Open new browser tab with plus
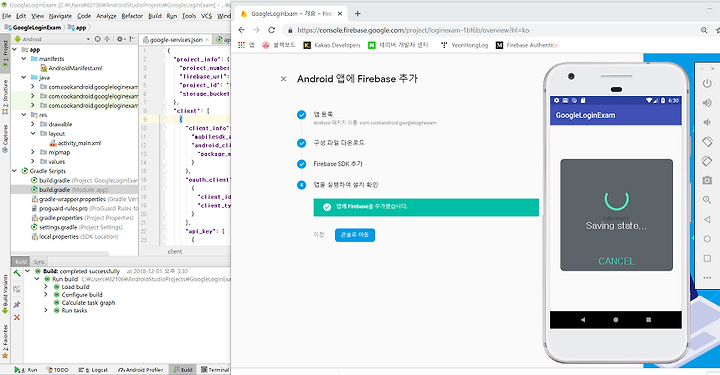Image resolution: width=720 pixels, height=375 pixels. pyautogui.click(x=357, y=14)
